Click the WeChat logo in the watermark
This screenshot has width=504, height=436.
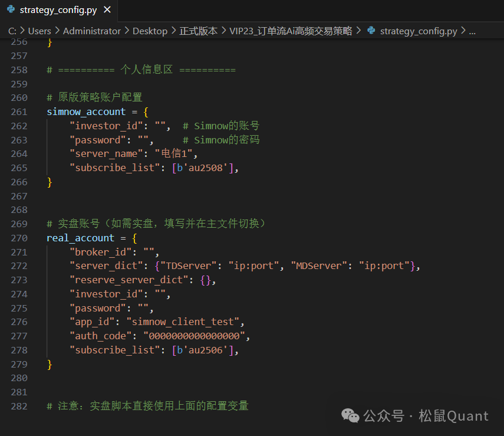(x=351, y=416)
